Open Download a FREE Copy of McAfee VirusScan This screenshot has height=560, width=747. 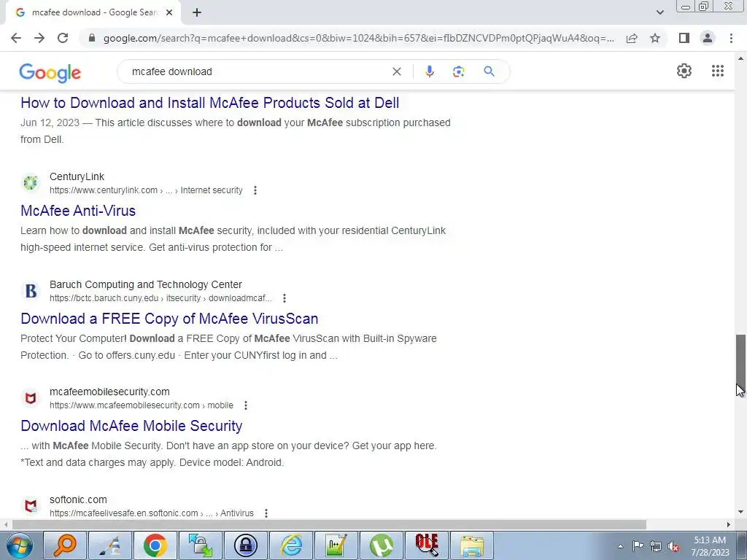point(169,319)
